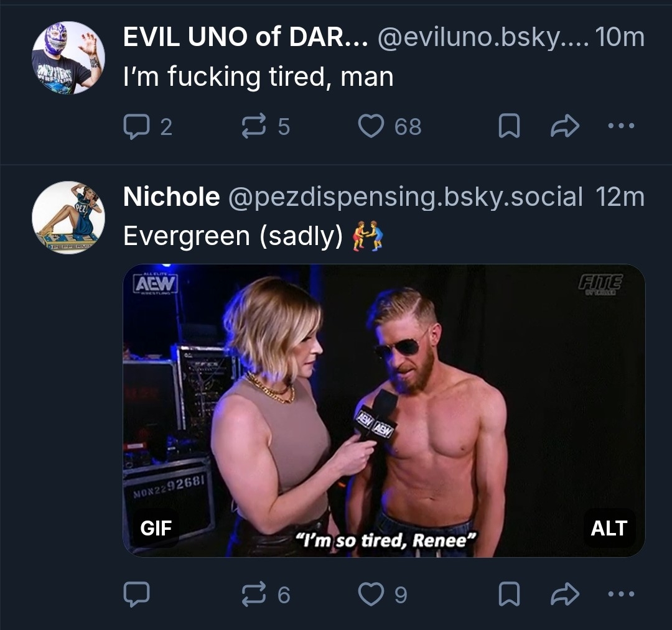672x630 pixels.
Task: Open more options for Evil Uno's post
Action: point(621,126)
